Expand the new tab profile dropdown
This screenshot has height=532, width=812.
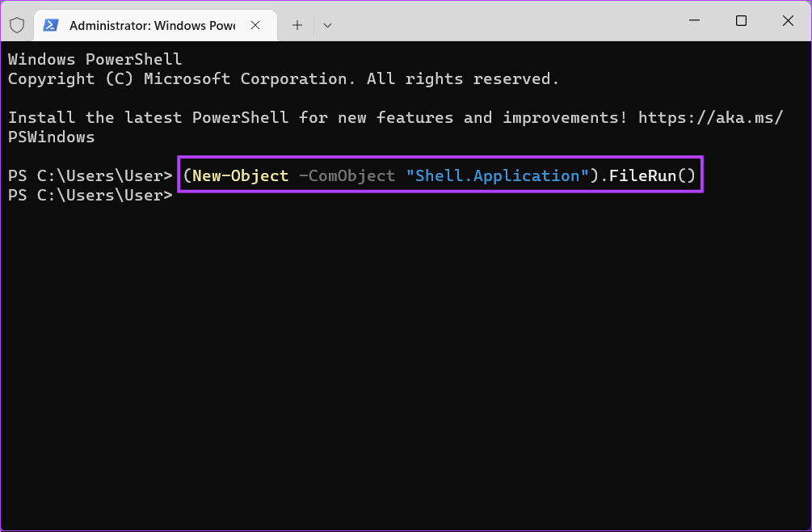click(327, 25)
